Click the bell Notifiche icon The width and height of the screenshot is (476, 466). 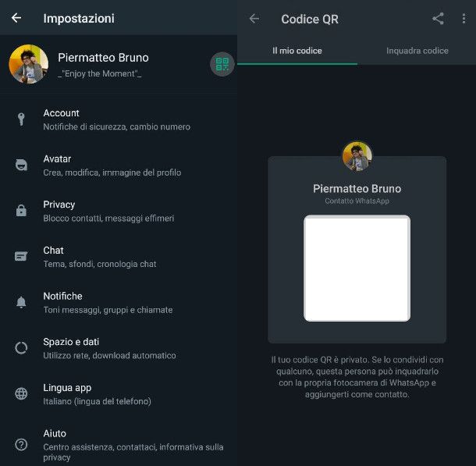click(x=21, y=302)
